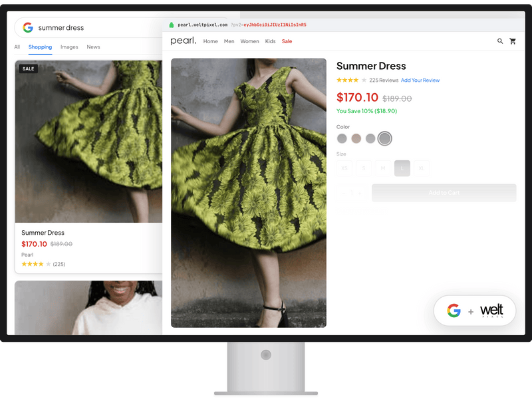Viewport: 532px width, 399px height.
Task: Click the Pearl logo to go home
Action: [184, 41]
